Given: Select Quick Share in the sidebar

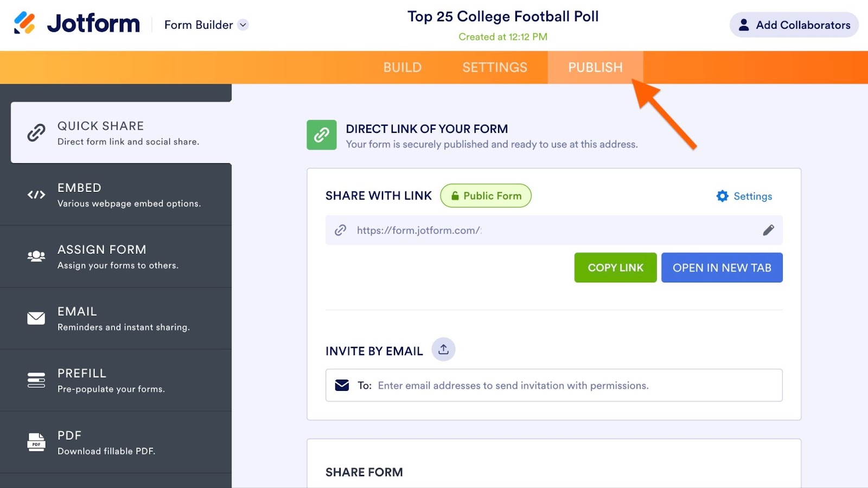Looking at the screenshot, I should (x=121, y=133).
